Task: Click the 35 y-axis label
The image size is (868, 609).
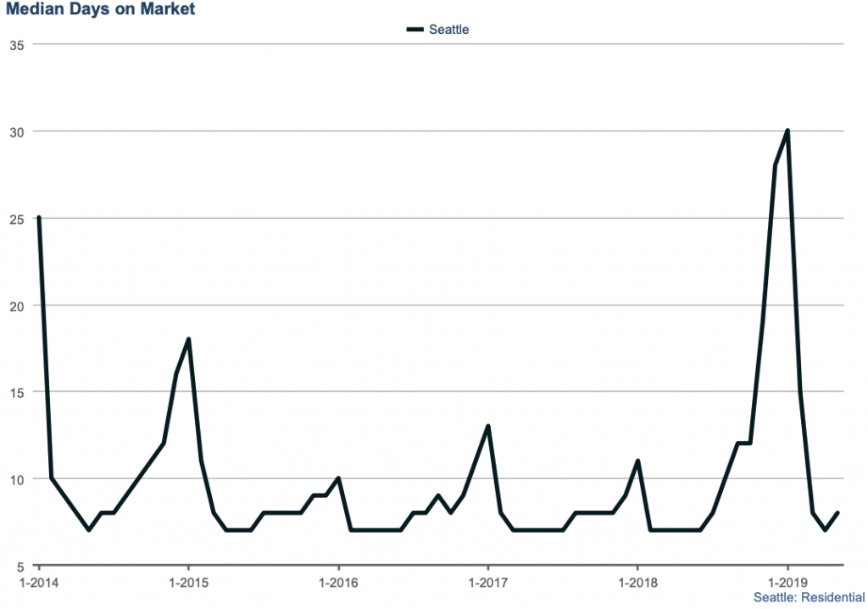Action: [x=16, y=43]
